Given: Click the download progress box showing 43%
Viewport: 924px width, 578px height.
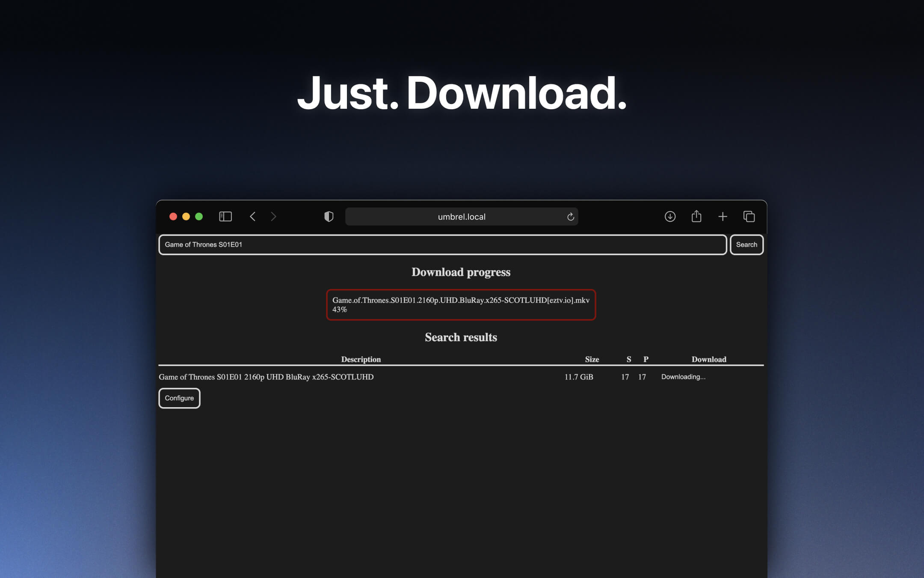Looking at the screenshot, I should pyautogui.click(x=461, y=305).
